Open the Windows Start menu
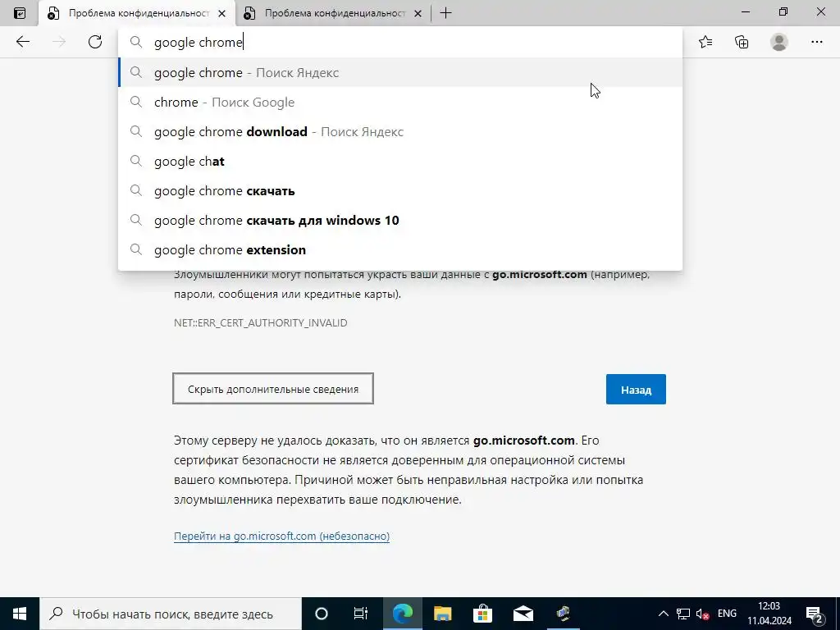Screen dimensions: 840x630 20,614
